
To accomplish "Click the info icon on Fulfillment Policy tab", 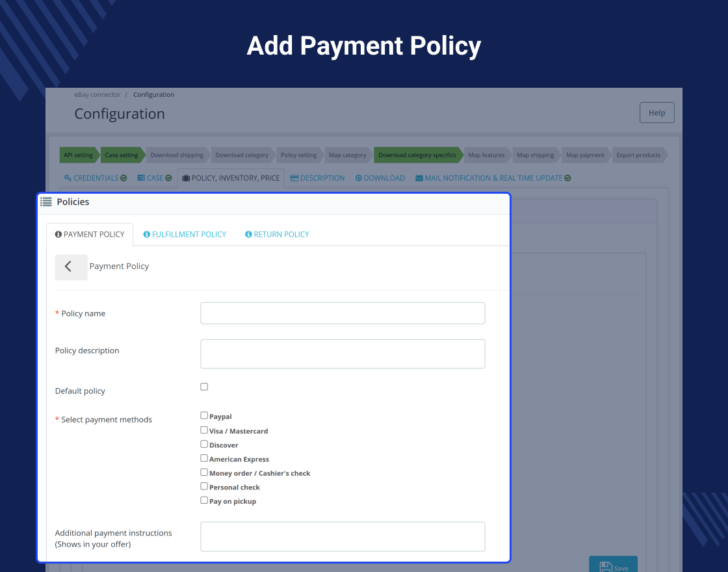I will tap(147, 235).
